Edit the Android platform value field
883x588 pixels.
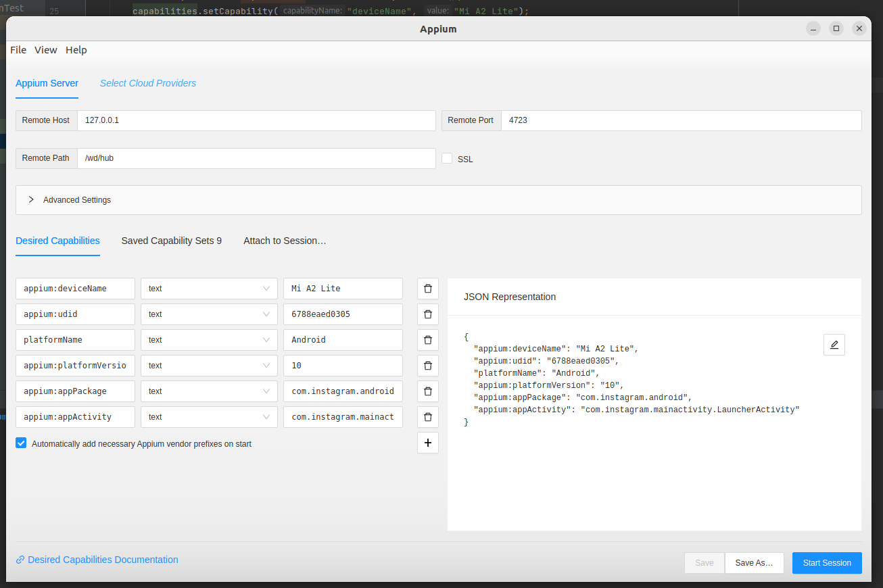(x=343, y=340)
